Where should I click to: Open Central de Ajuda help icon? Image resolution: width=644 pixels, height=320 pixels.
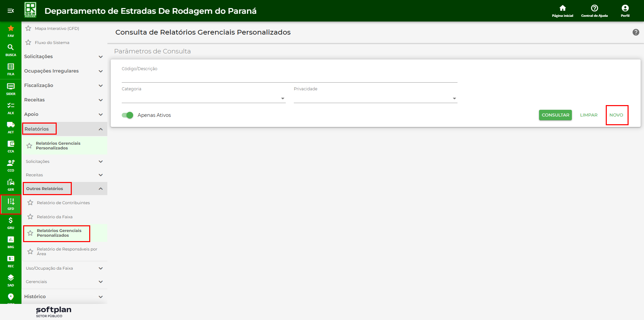click(x=594, y=10)
